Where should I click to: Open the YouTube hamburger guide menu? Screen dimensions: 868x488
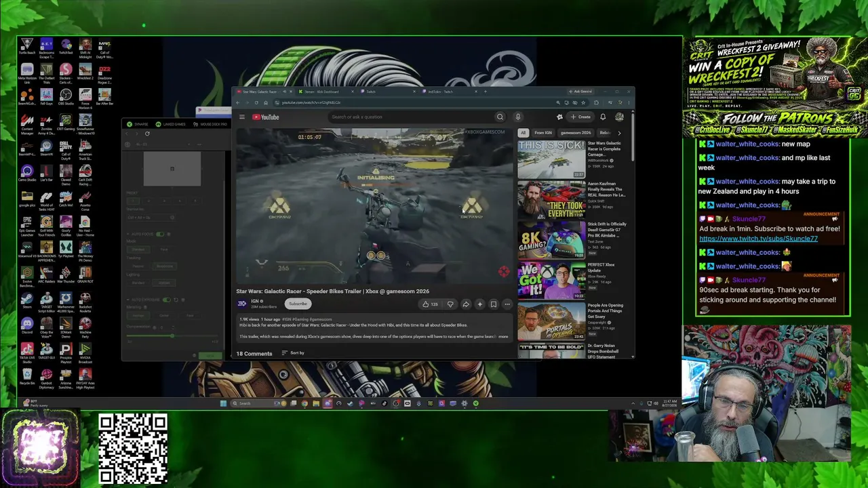tap(242, 117)
